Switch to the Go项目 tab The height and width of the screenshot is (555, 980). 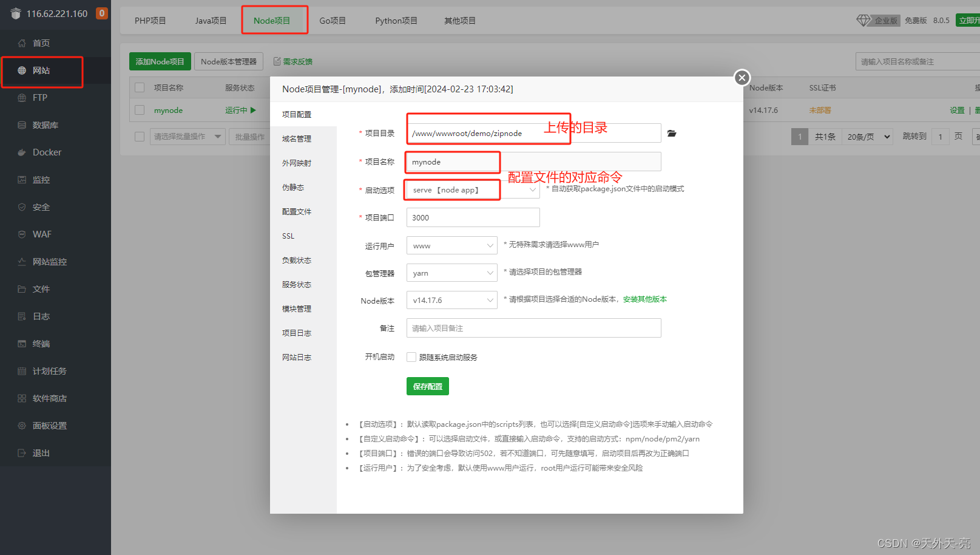(x=333, y=21)
